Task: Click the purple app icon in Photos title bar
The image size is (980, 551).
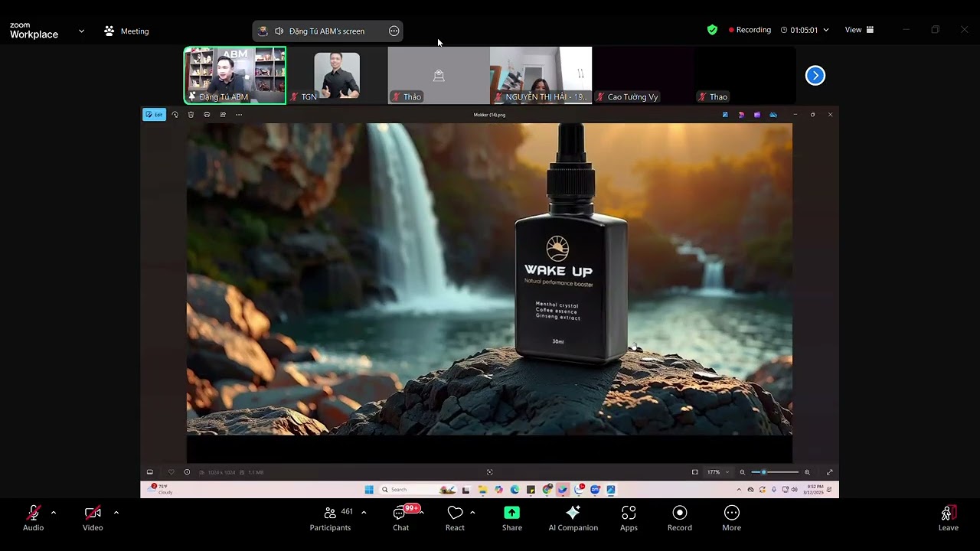Action: click(x=757, y=115)
